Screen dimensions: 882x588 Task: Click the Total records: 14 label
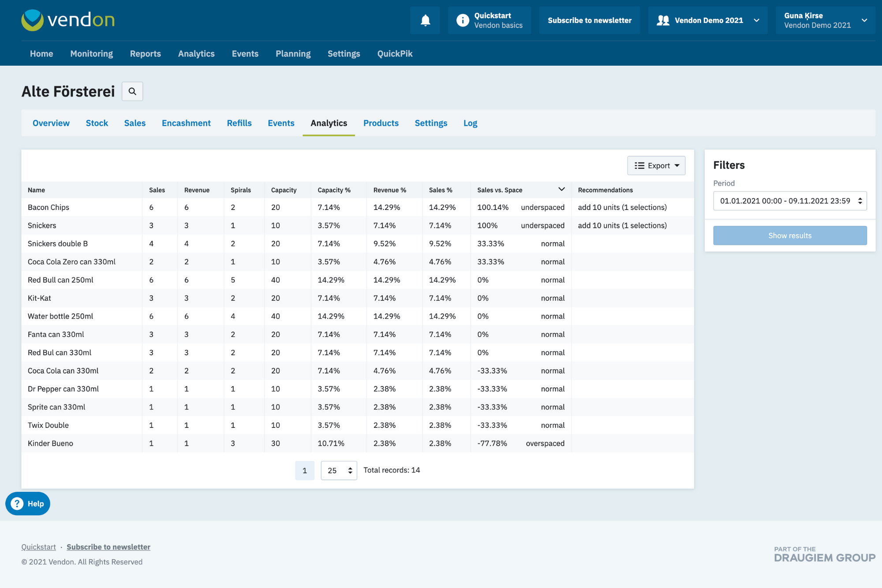(x=392, y=470)
